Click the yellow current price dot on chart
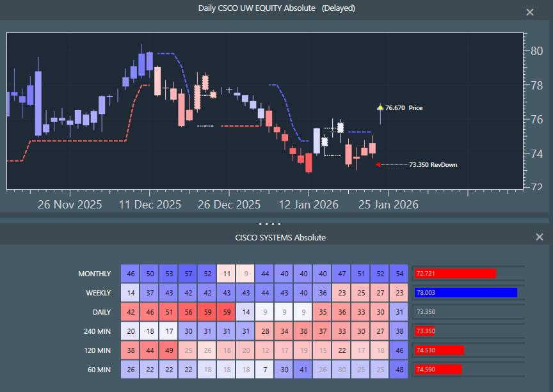The width and height of the screenshot is (553, 392). tap(380, 107)
